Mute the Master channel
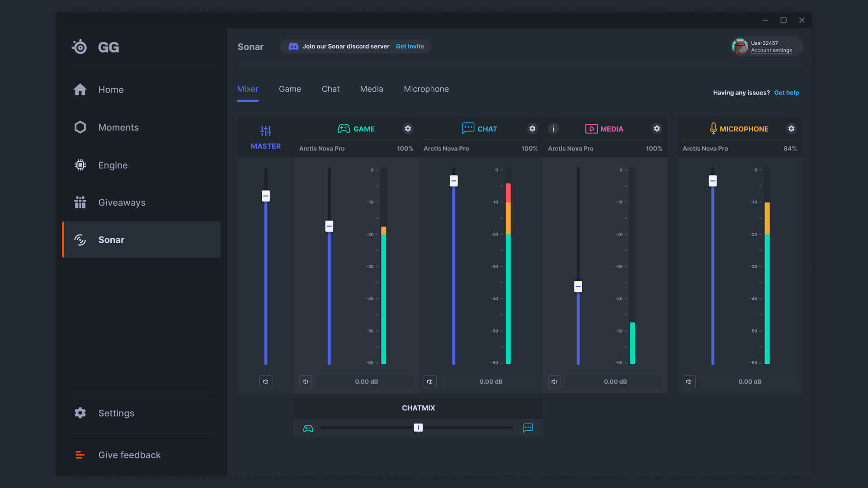868x488 pixels. pyautogui.click(x=266, y=382)
